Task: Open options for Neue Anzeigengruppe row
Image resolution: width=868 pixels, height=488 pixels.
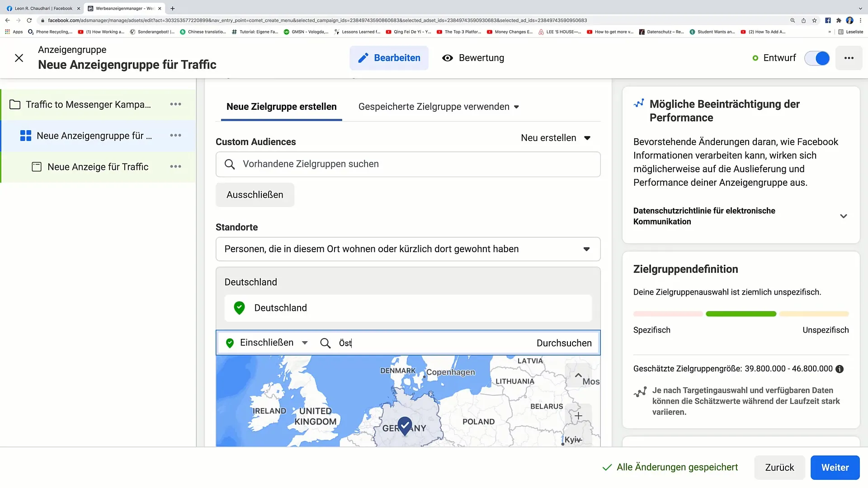Action: coord(175,136)
